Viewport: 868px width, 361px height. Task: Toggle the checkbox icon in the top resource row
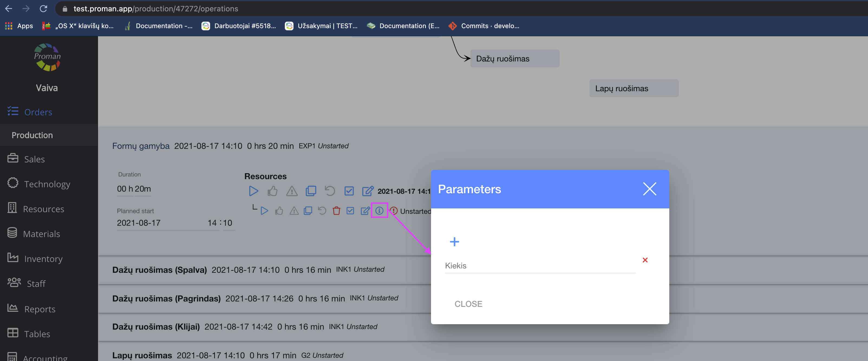coord(349,191)
